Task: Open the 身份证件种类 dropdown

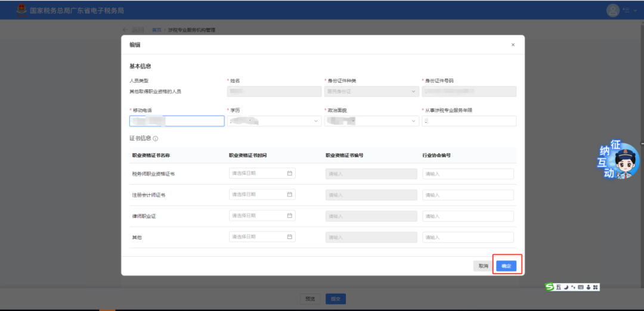Action: (371, 92)
